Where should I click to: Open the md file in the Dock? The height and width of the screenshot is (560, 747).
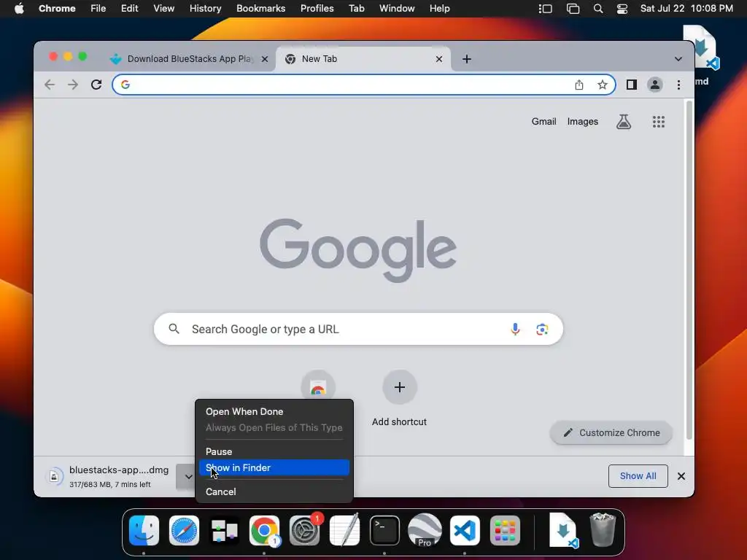[563, 530]
